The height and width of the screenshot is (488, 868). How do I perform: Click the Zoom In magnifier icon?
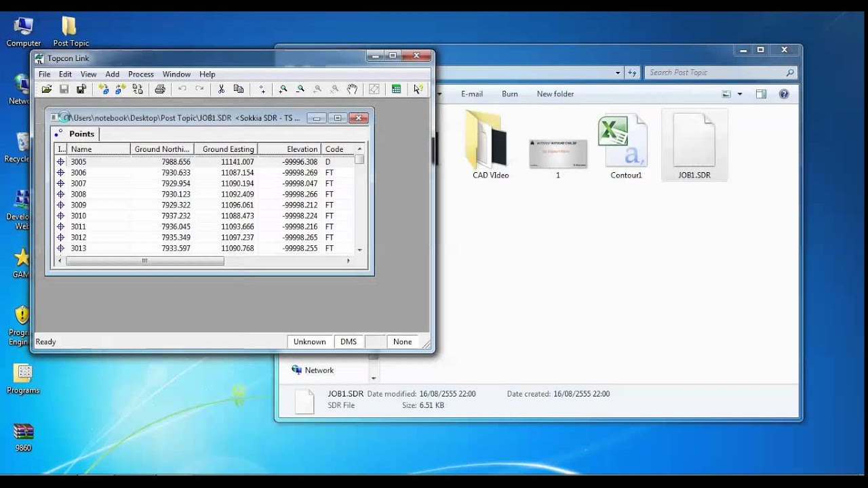pyautogui.click(x=283, y=89)
